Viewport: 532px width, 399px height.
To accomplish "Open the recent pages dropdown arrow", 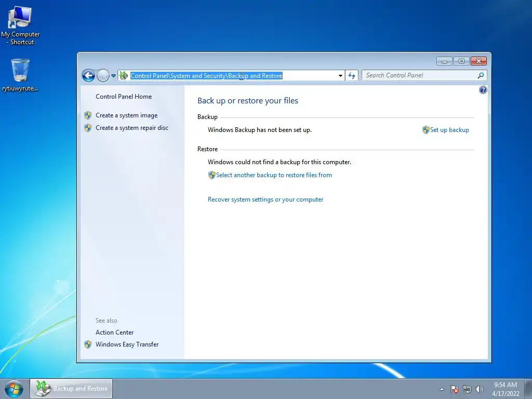I will click(x=113, y=76).
